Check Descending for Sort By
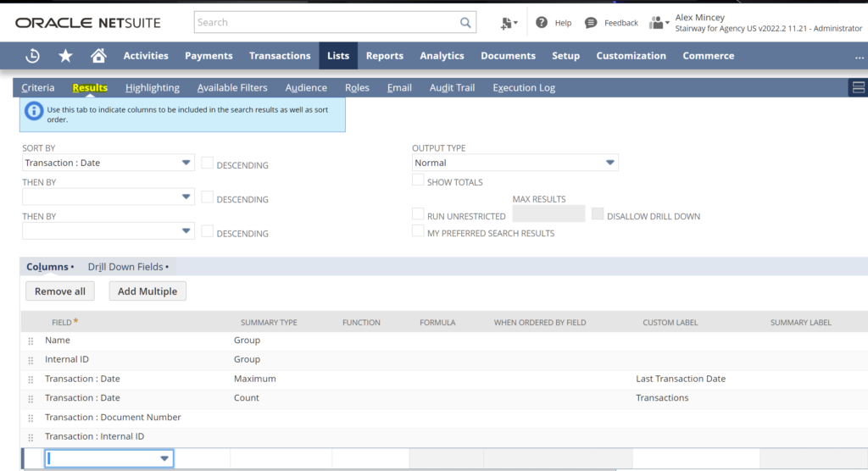The height and width of the screenshot is (471, 868). point(207,163)
